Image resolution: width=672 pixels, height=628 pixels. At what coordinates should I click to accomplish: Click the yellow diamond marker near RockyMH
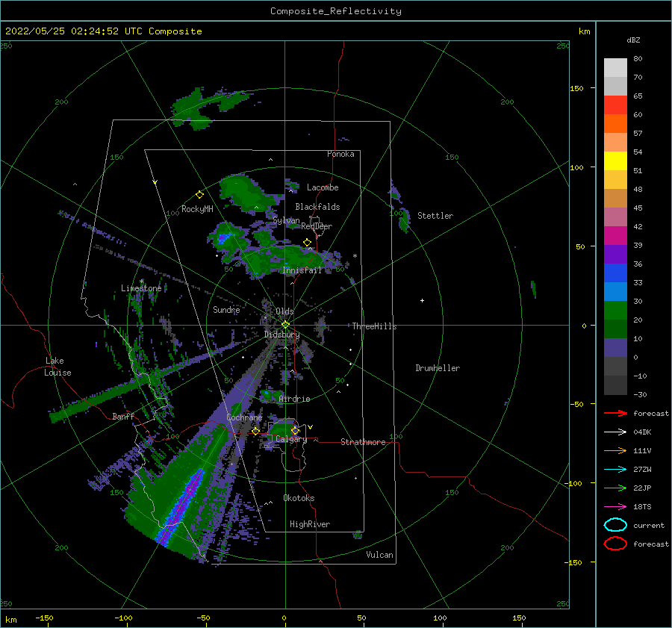pyautogui.click(x=199, y=195)
